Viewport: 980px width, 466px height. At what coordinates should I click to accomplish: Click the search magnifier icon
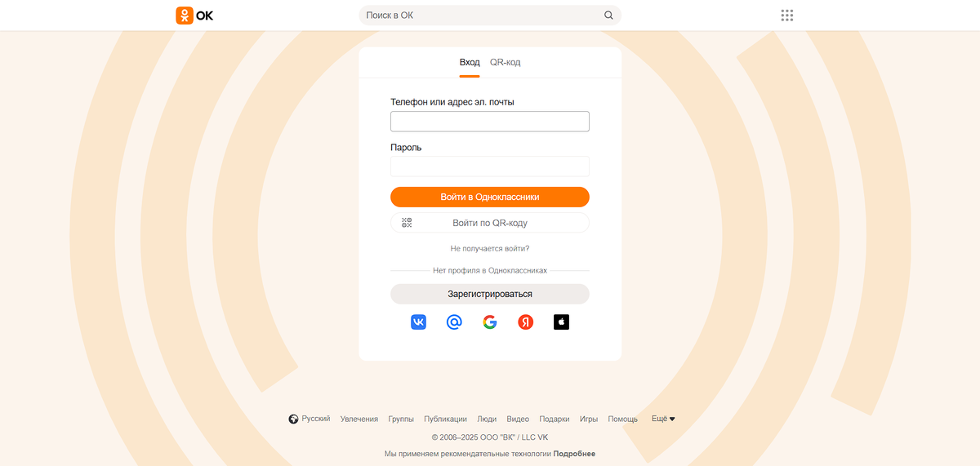click(x=608, y=16)
